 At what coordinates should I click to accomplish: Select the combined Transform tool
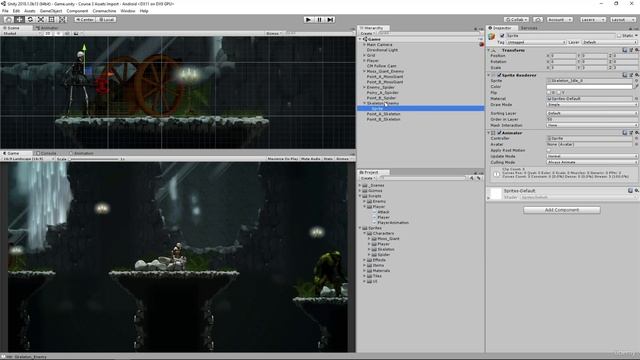[62, 20]
